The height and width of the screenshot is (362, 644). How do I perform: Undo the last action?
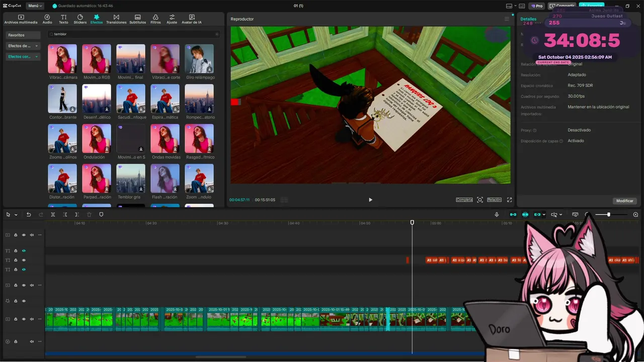(29, 215)
